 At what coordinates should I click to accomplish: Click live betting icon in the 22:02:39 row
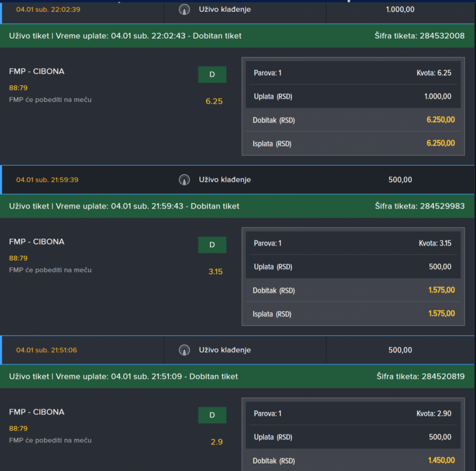[184, 10]
